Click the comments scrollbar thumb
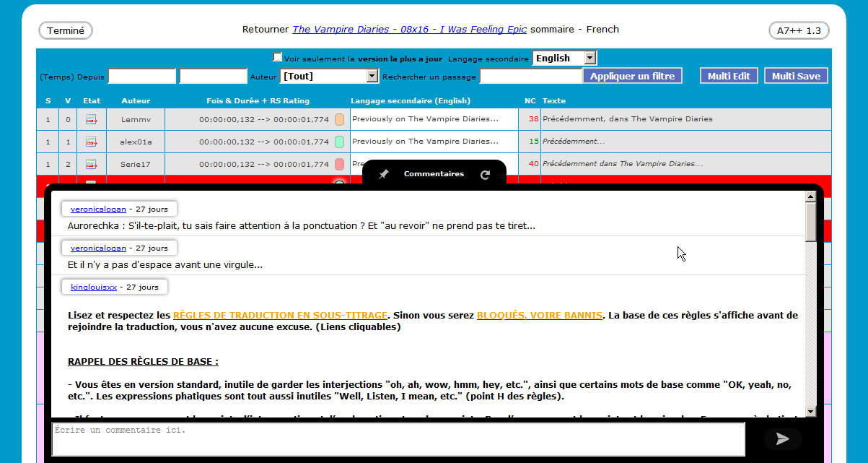868x463 pixels. coord(811,222)
